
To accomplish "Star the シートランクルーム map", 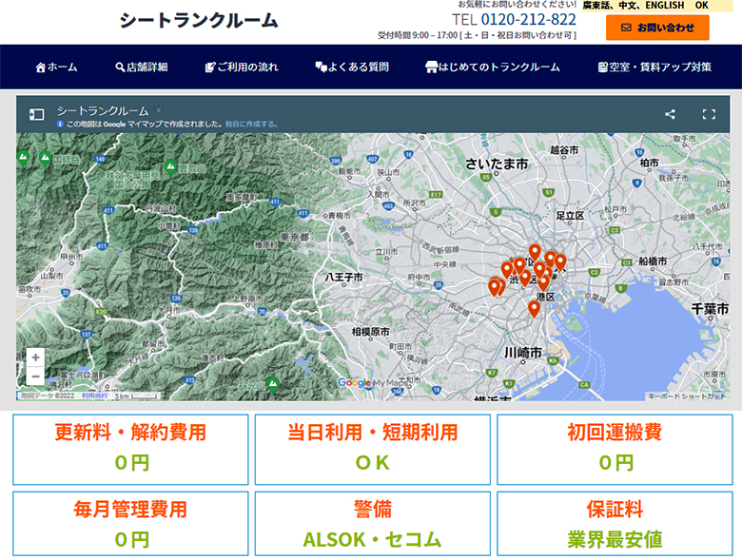I will 159,110.
